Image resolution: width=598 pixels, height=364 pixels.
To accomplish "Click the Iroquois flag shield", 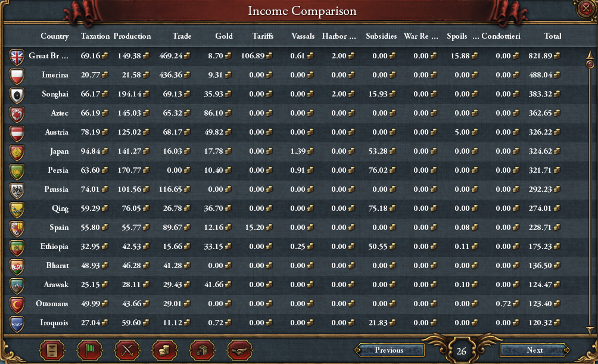I will tap(17, 324).
